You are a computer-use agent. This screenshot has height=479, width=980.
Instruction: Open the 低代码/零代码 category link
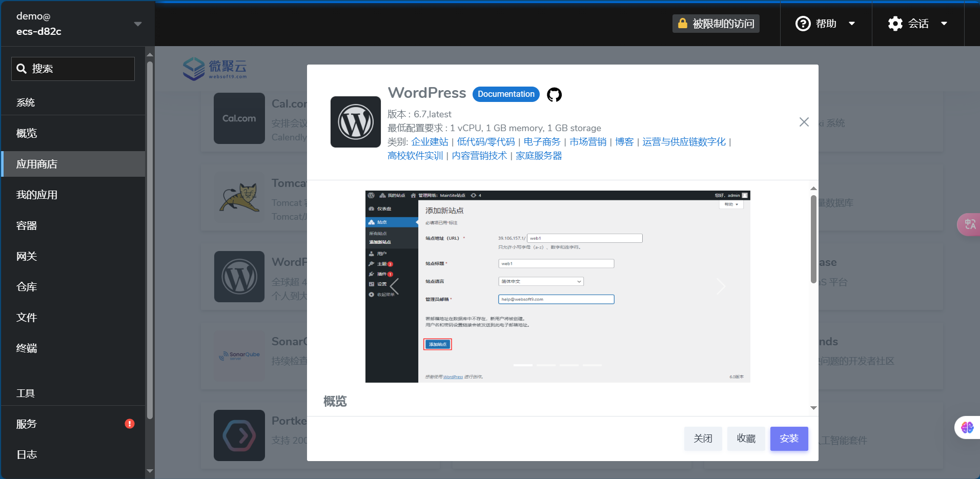pyautogui.click(x=486, y=142)
